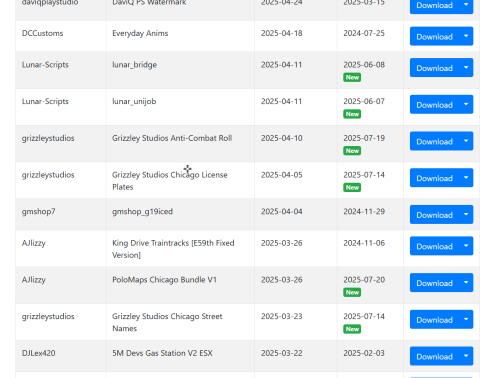500x378 pixels.
Task: Click date 2024-11-29 in gmshop_g19iced row
Action: click(364, 211)
